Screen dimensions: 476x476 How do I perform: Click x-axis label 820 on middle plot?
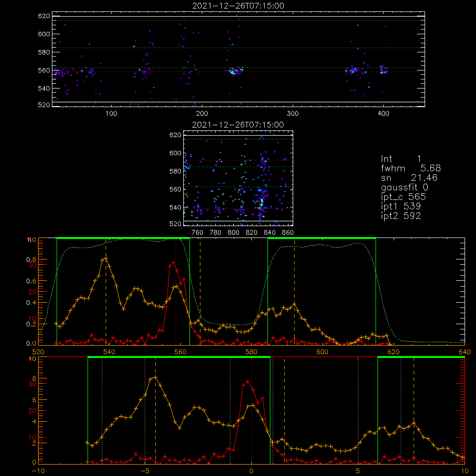pos(252,233)
